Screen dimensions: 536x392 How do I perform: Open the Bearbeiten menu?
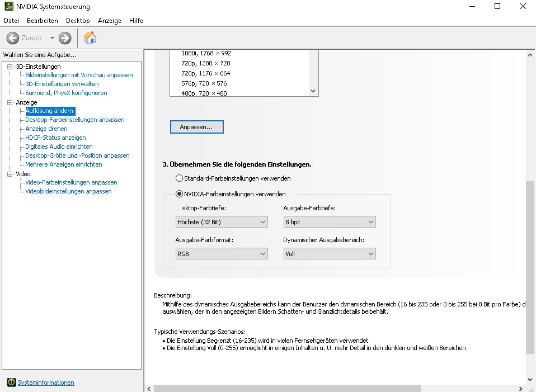point(43,21)
